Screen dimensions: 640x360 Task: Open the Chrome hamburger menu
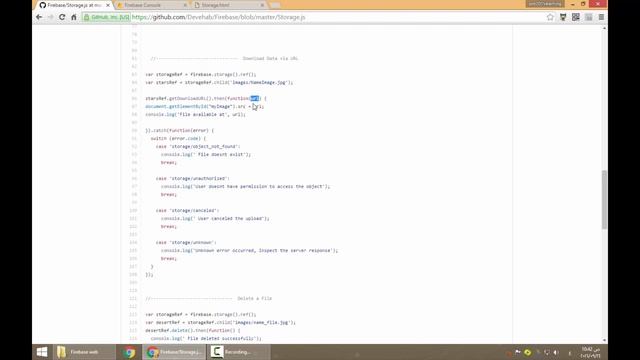click(x=601, y=17)
